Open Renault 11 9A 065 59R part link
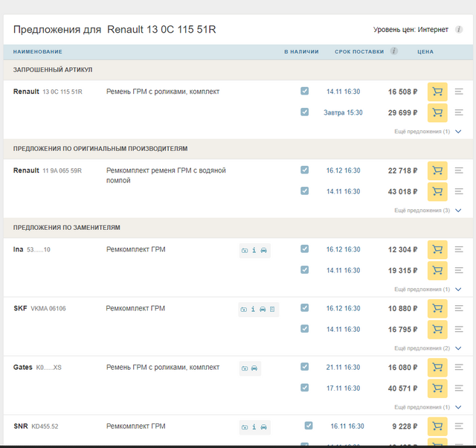The image size is (476, 448). pyautogui.click(x=48, y=170)
